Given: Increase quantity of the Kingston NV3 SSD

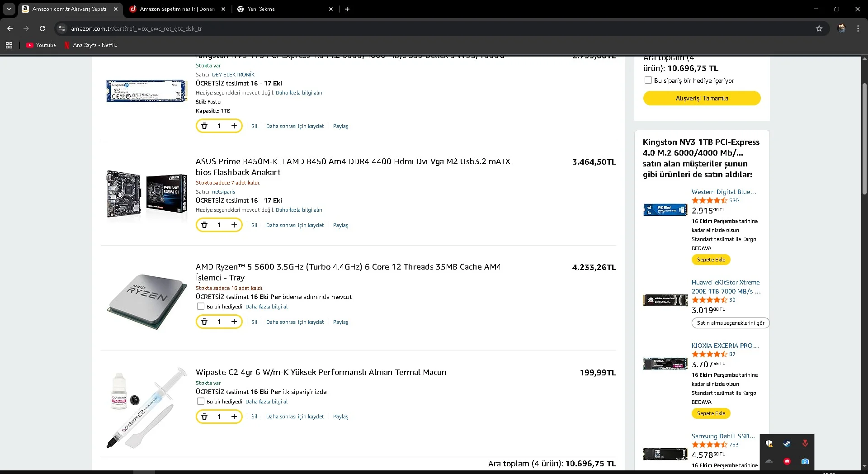Looking at the screenshot, I should tap(234, 126).
